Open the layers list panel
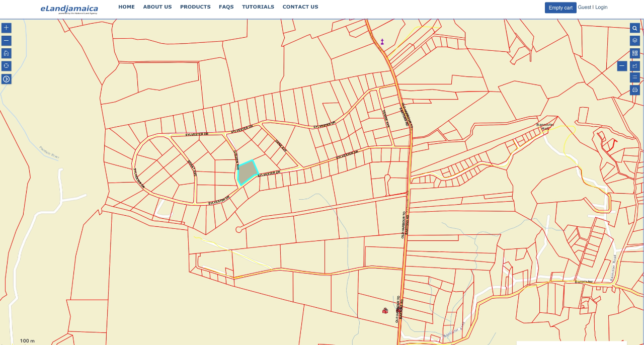644x345 pixels. click(634, 41)
